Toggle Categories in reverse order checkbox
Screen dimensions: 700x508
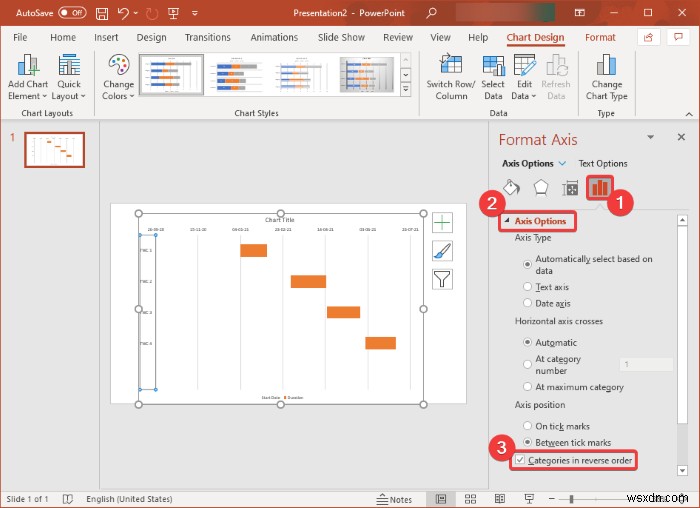tap(520, 460)
